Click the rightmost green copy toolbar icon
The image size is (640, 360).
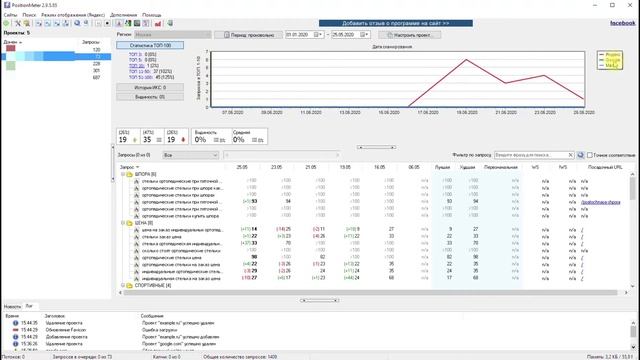(x=170, y=24)
